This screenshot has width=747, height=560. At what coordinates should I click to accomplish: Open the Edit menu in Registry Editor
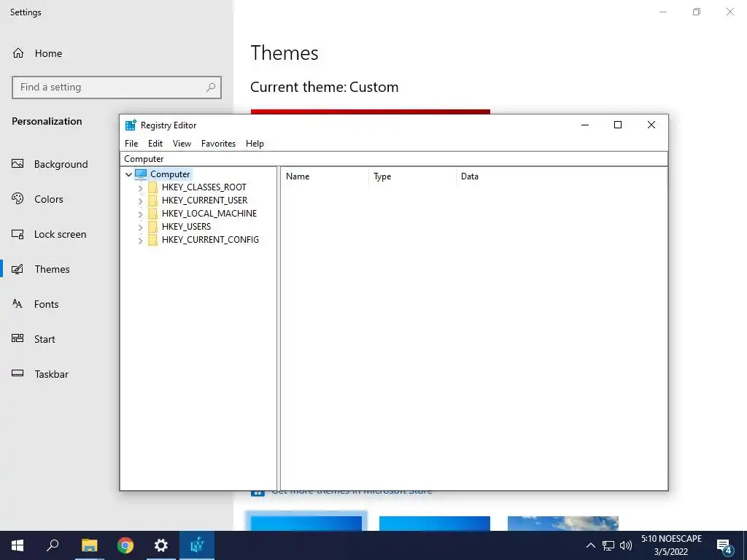[155, 144]
